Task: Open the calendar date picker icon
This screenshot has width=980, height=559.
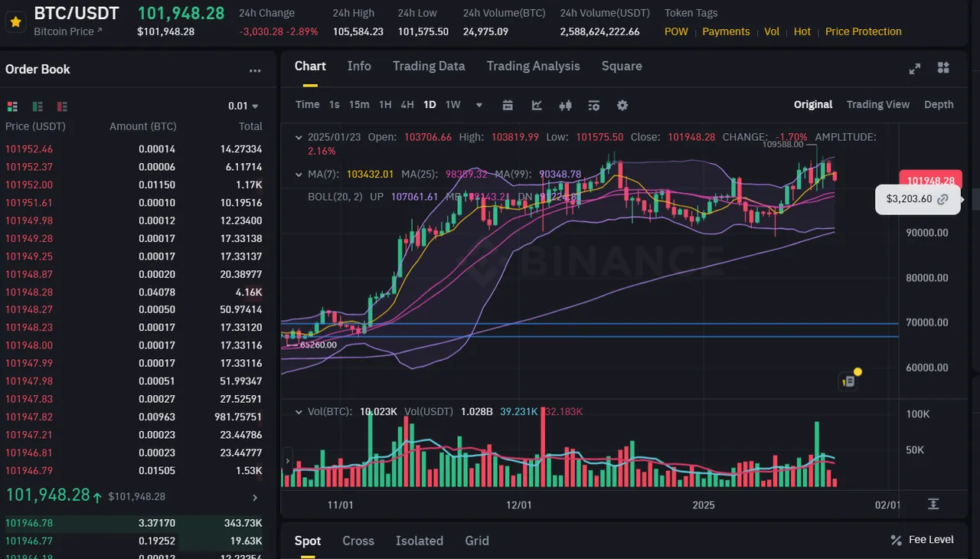Action: [x=508, y=106]
